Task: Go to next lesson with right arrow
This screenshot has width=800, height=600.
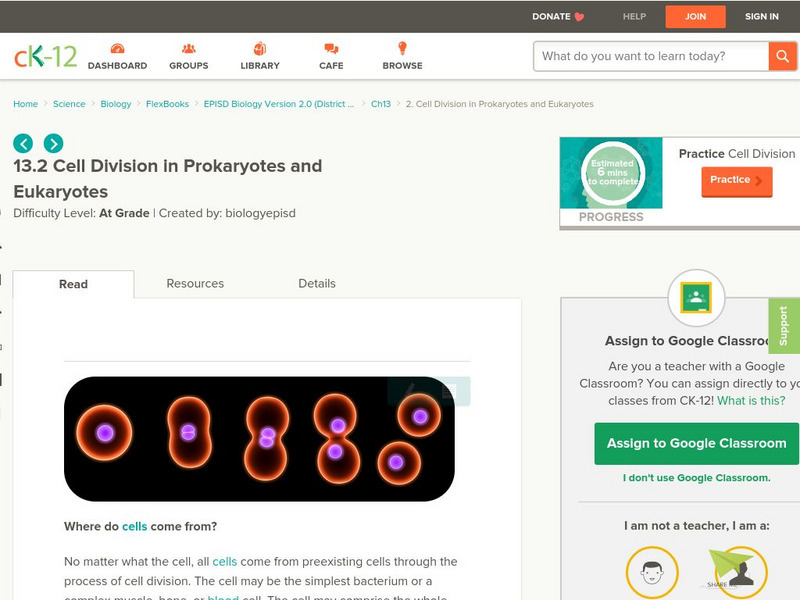Action: 53,143
